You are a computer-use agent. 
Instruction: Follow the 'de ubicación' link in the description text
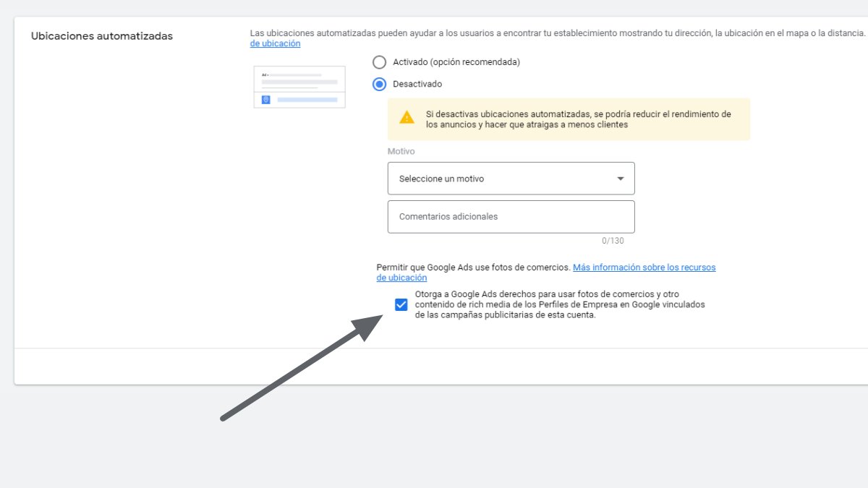click(273, 43)
